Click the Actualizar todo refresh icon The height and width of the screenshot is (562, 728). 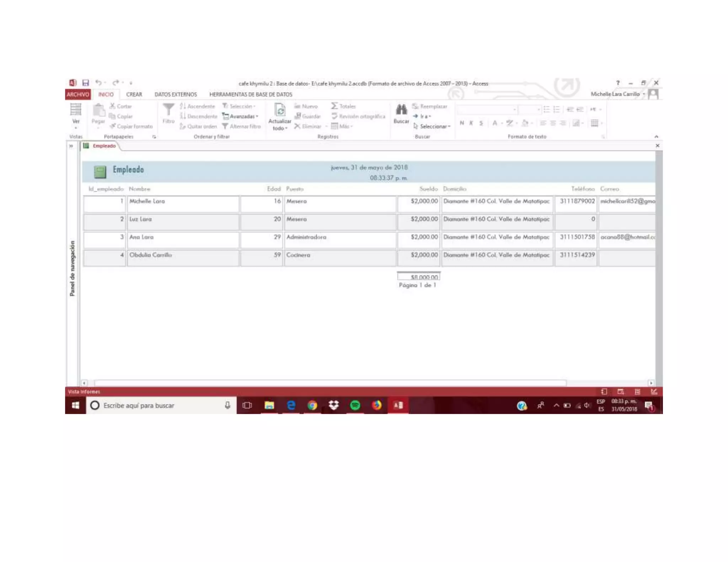(x=280, y=110)
